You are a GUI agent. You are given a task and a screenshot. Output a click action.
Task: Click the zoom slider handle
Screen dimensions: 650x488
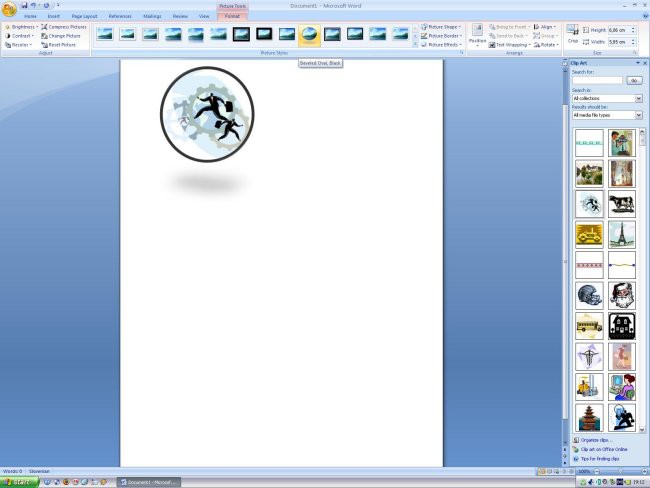620,471
